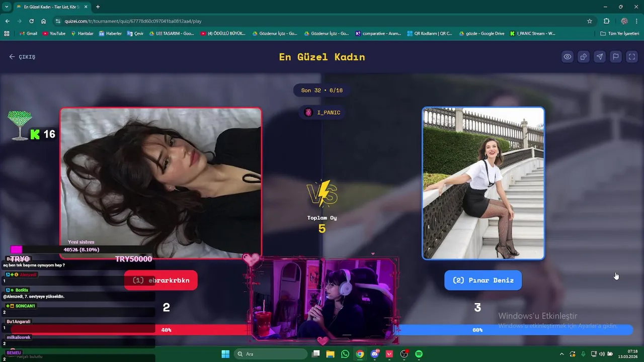Click the paper-plane share icon
Viewport: 644px width, 362px height.
[600, 57]
